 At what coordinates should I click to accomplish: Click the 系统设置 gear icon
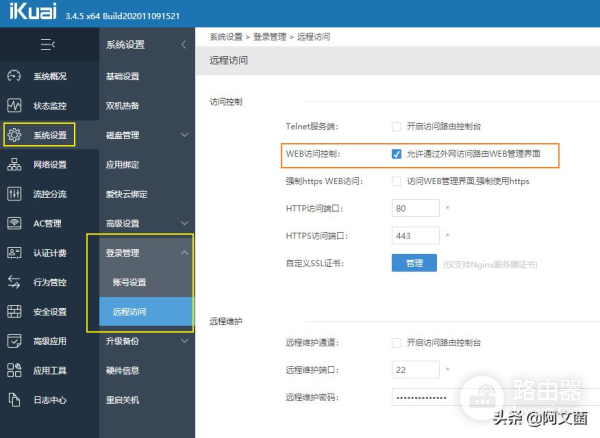(14, 135)
